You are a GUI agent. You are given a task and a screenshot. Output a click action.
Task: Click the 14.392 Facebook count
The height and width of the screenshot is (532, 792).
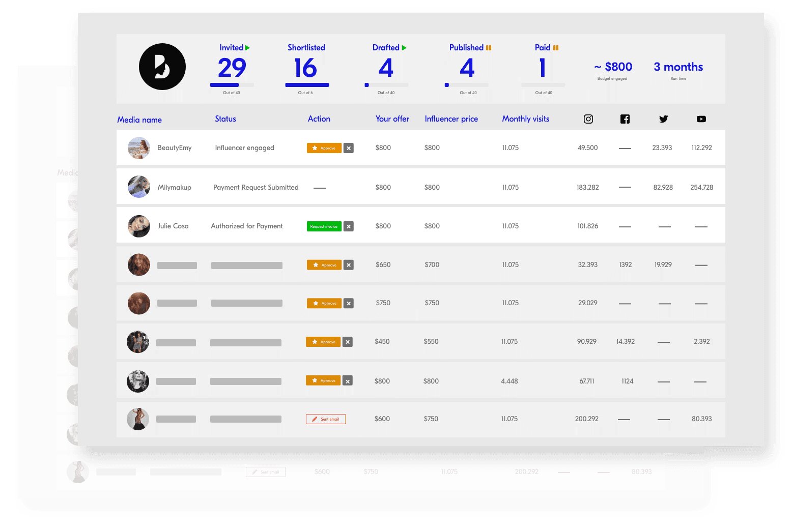pyautogui.click(x=626, y=342)
